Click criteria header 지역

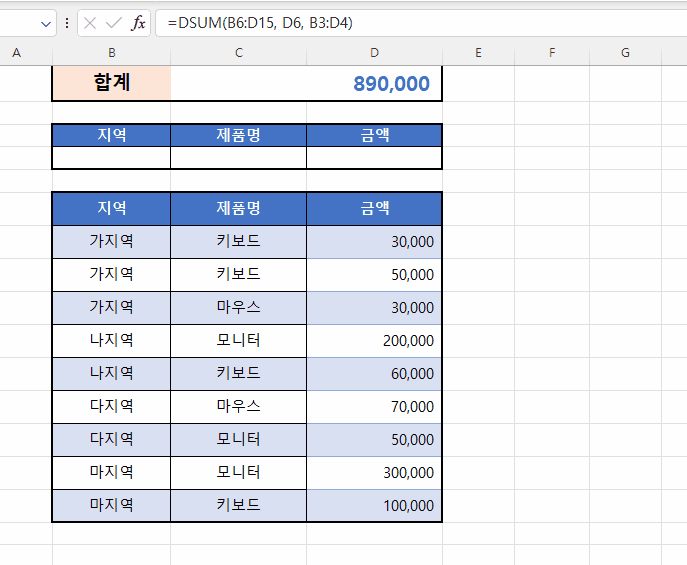[112, 135]
